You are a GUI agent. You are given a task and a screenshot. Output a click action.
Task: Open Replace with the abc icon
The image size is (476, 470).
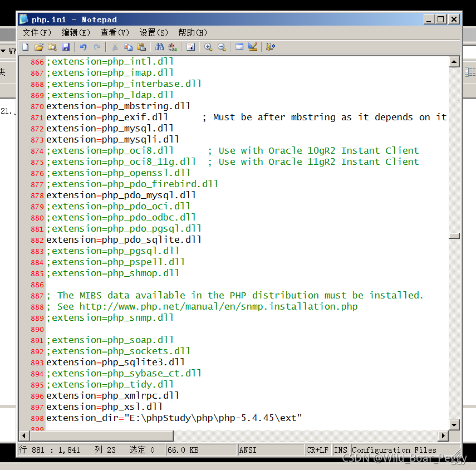pos(173,47)
